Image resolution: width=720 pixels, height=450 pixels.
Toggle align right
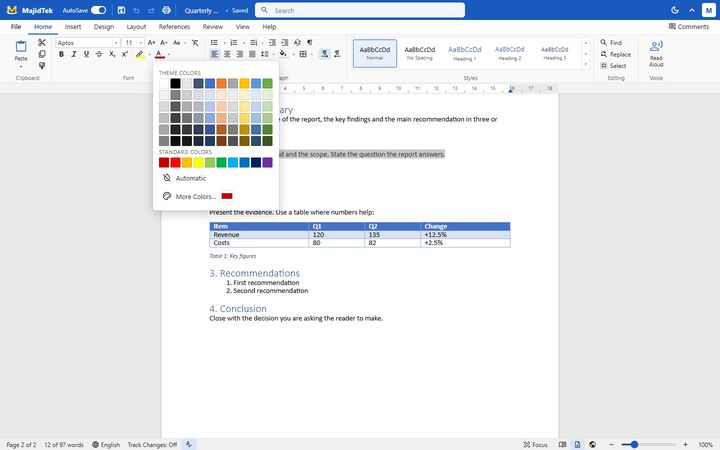coord(240,54)
